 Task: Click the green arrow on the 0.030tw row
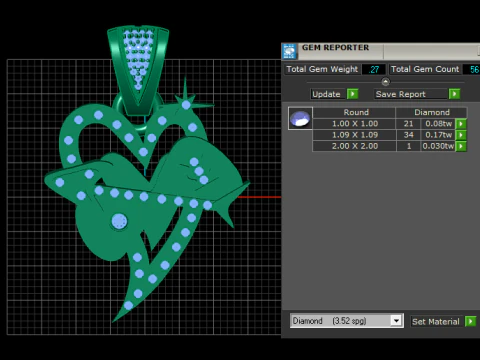461,146
